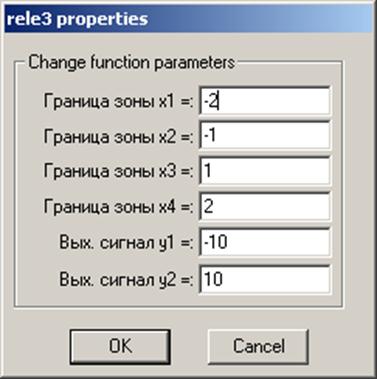Confirm the parameters with the OK button
Image resolution: width=377 pixels, height=379 pixels.
point(120,346)
